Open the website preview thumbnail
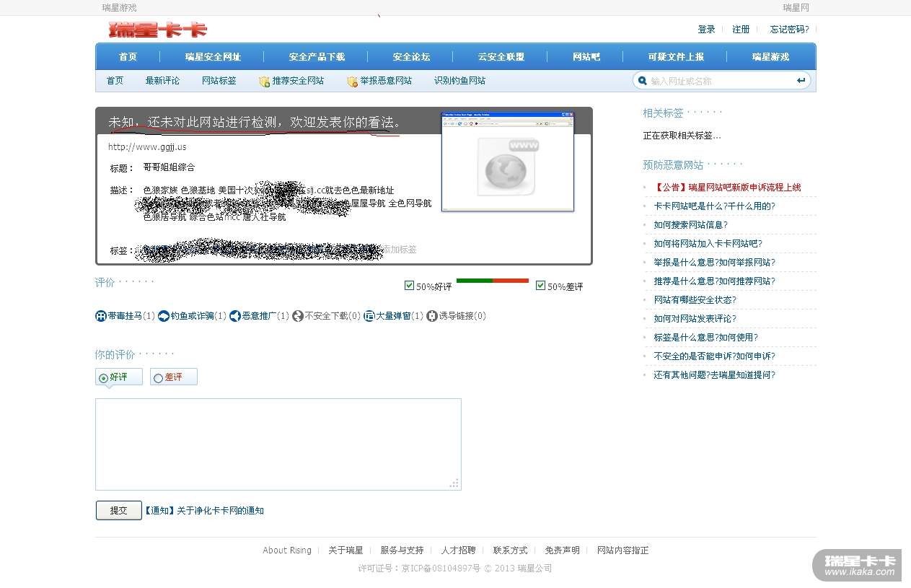 pyautogui.click(x=508, y=162)
